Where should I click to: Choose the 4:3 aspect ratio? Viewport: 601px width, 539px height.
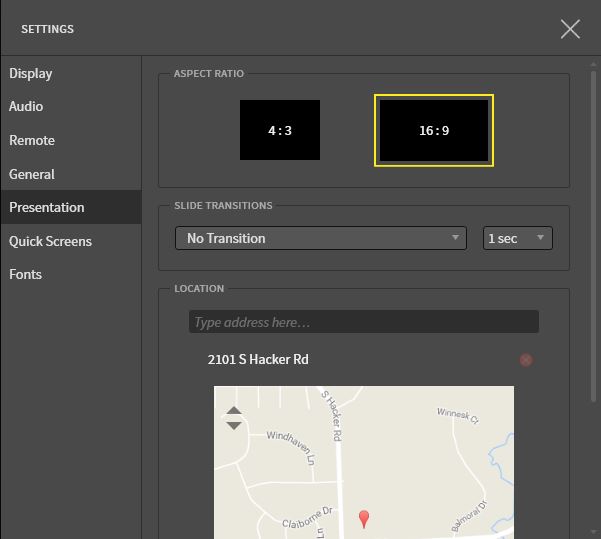click(x=280, y=130)
